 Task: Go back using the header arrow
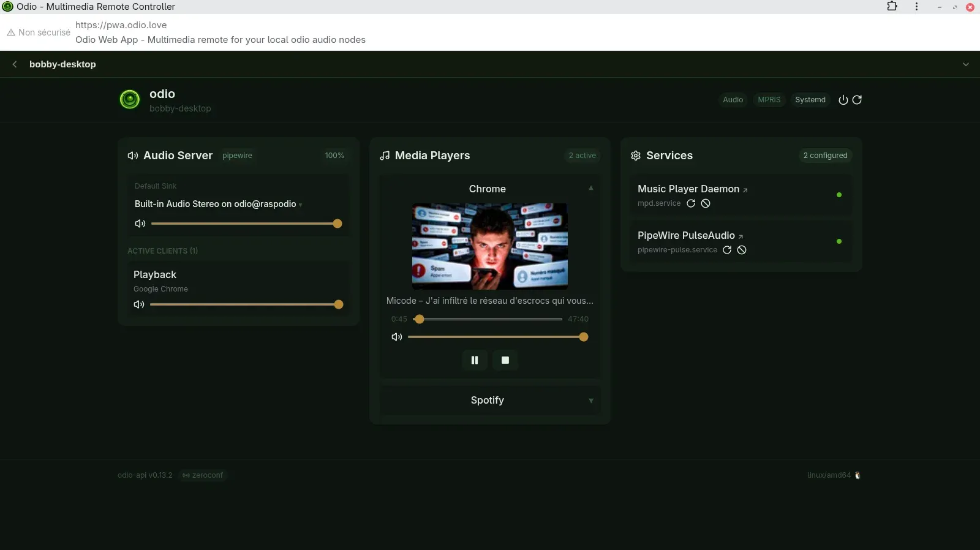point(15,64)
